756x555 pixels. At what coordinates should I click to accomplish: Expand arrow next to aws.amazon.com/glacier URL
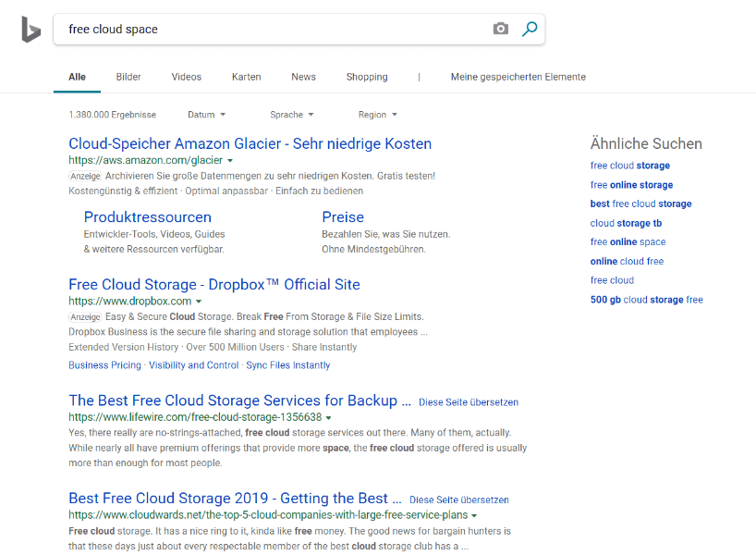[230, 161]
